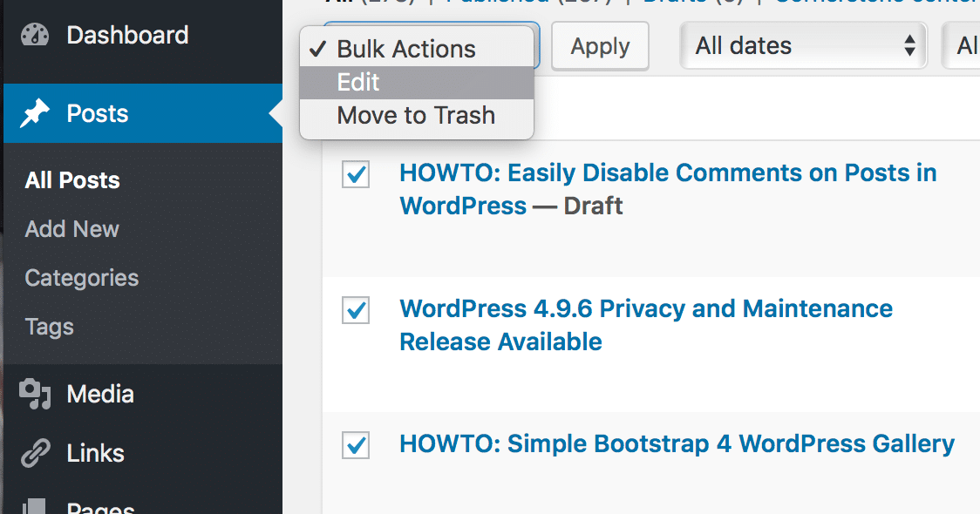Choose Bulk Actions option in dropdown

point(417,49)
